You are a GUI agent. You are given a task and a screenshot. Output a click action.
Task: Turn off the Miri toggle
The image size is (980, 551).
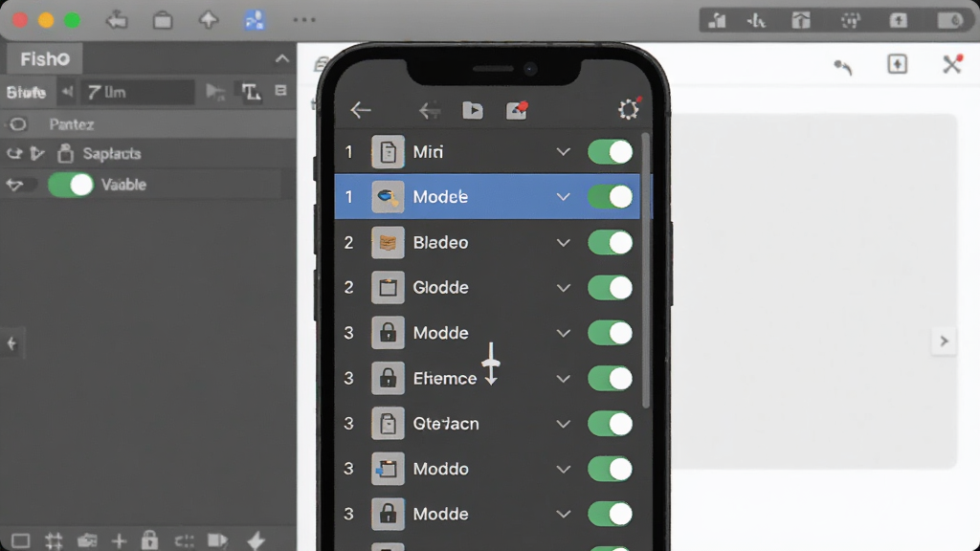(x=610, y=152)
